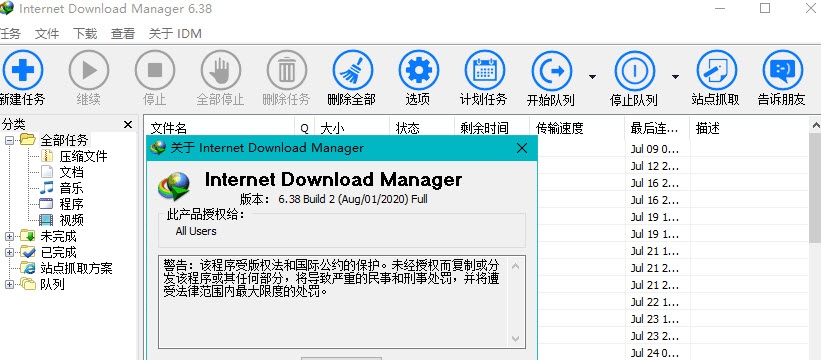Sort by 剩余时间 column header

click(492, 128)
